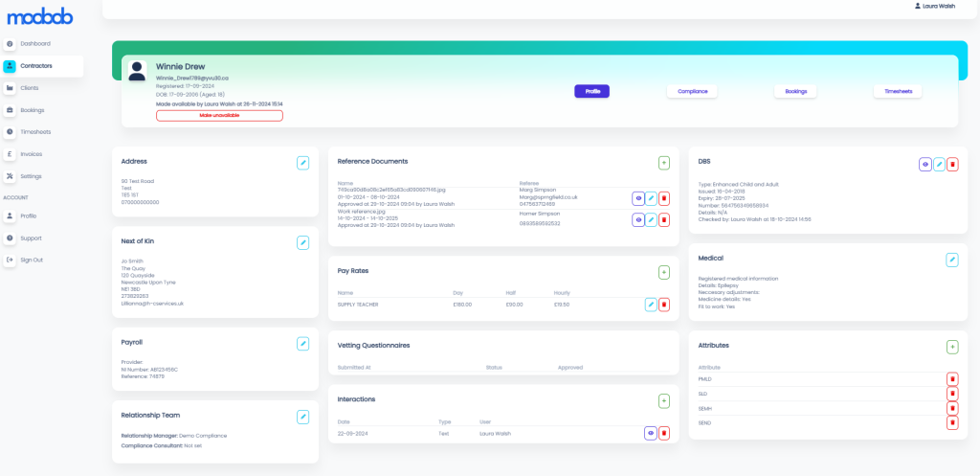The image size is (980, 476).
Task: Edit the Address card details
Action: point(302,163)
